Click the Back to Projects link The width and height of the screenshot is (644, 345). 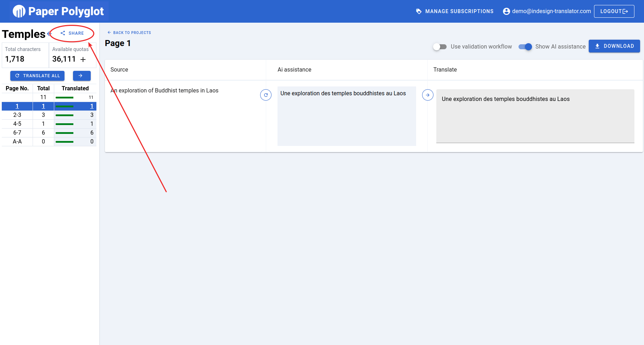[x=131, y=32]
